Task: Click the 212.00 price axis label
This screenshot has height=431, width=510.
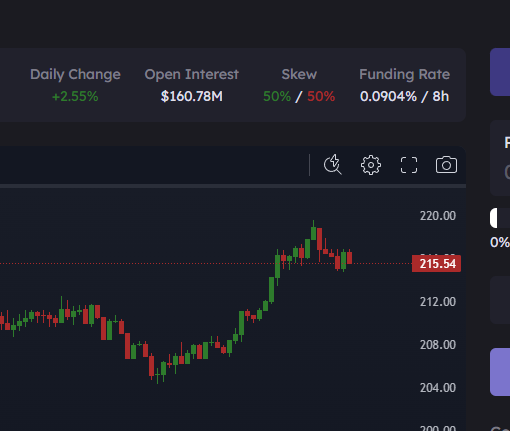Action: (438, 302)
